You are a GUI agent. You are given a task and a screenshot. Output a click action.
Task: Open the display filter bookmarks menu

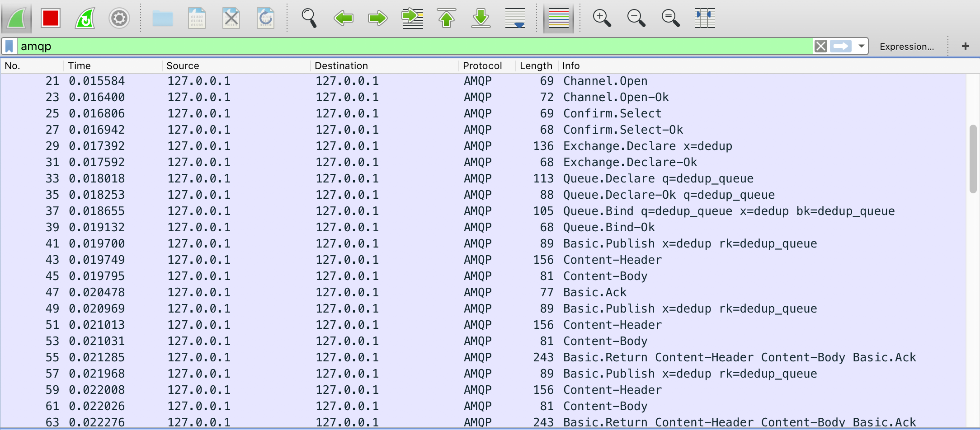(x=9, y=46)
